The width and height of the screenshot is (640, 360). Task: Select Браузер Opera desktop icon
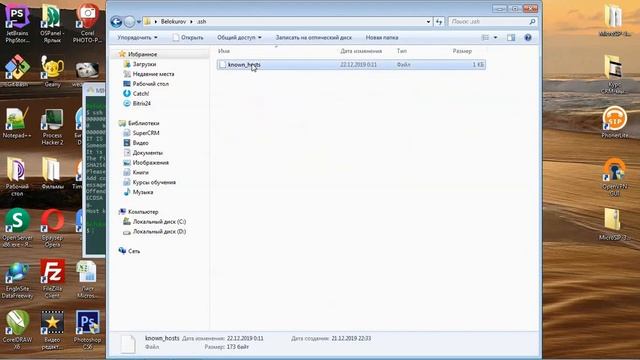52,228
